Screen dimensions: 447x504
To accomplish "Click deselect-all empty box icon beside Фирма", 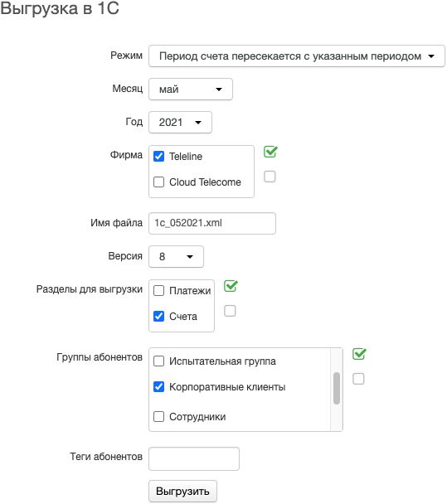I will tap(270, 177).
